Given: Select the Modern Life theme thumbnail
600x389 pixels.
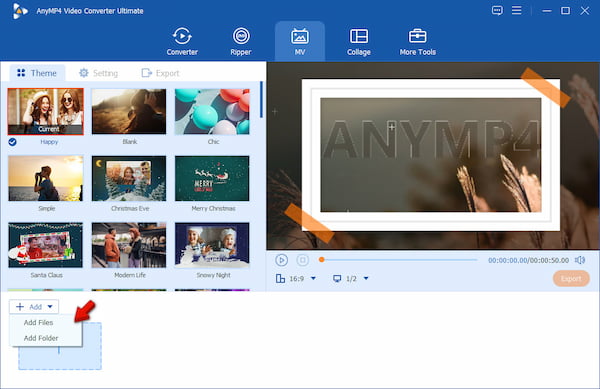Looking at the screenshot, I should (x=129, y=245).
